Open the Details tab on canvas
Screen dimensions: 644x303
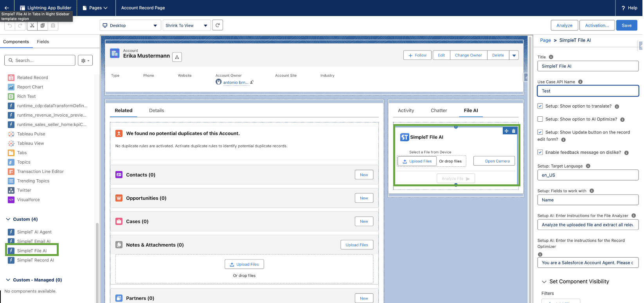157,110
